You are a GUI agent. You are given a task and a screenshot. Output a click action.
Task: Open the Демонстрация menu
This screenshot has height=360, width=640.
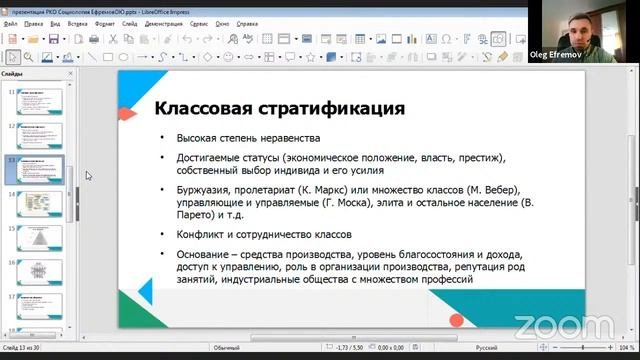tap(164, 24)
